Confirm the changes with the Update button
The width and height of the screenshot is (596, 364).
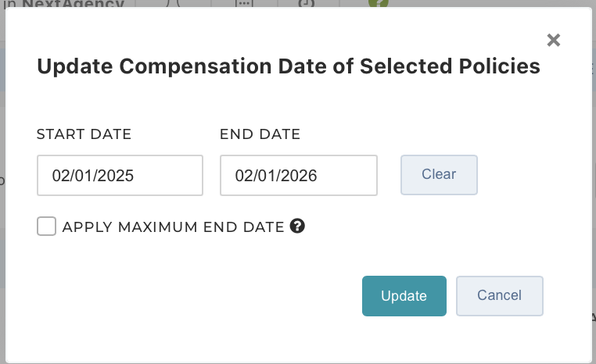coord(404,296)
